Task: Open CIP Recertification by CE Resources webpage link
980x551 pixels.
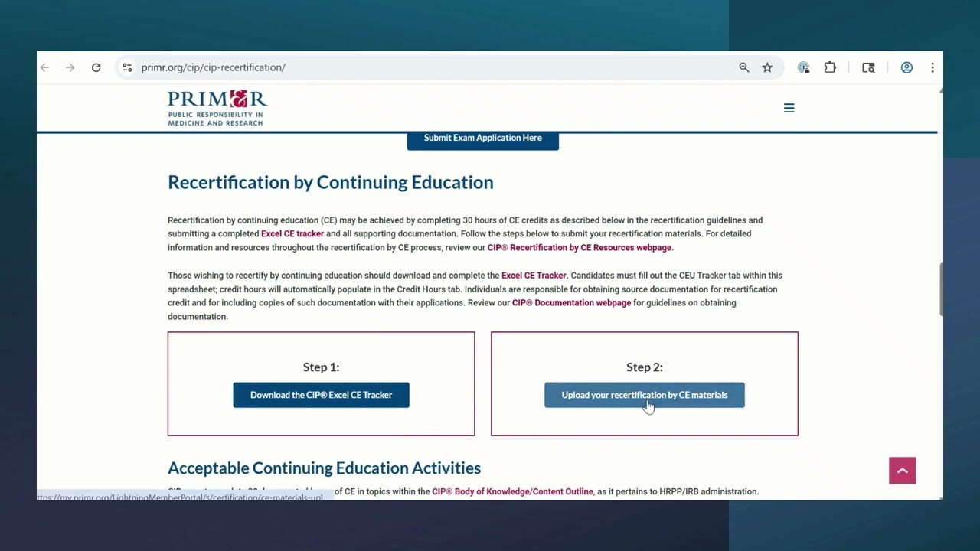Action: pos(580,248)
